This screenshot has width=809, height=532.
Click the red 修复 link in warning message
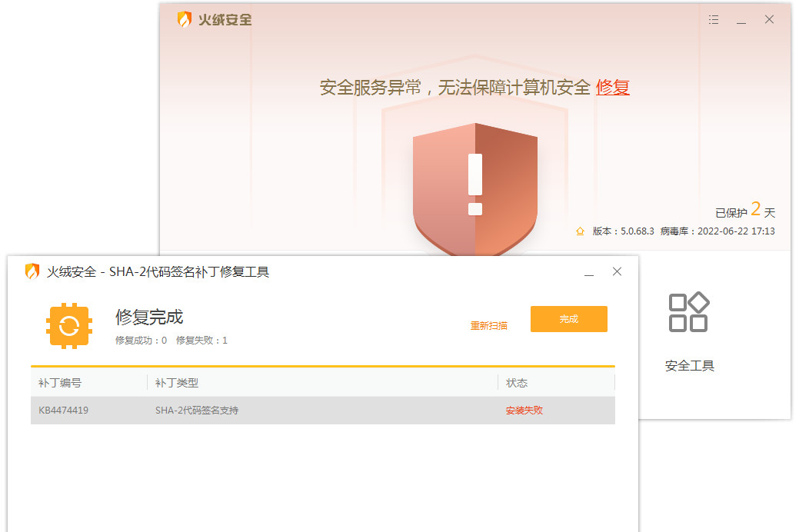pyautogui.click(x=612, y=88)
